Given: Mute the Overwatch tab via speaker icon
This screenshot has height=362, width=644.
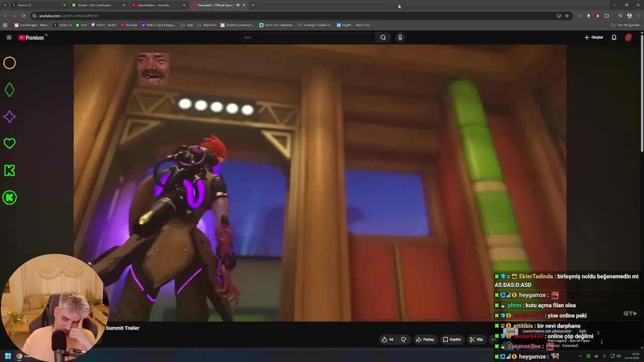Looking at the screenshot, I should [238, 5].
